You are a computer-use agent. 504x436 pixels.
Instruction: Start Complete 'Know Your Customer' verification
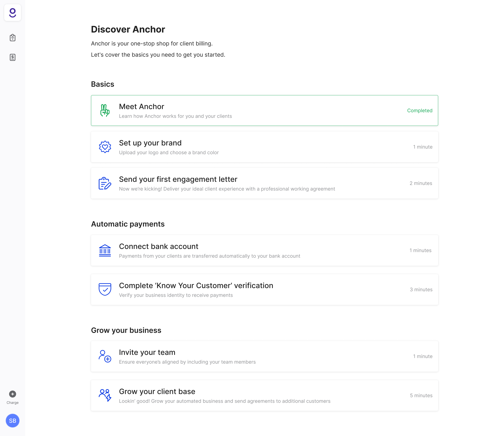(265, 290)
